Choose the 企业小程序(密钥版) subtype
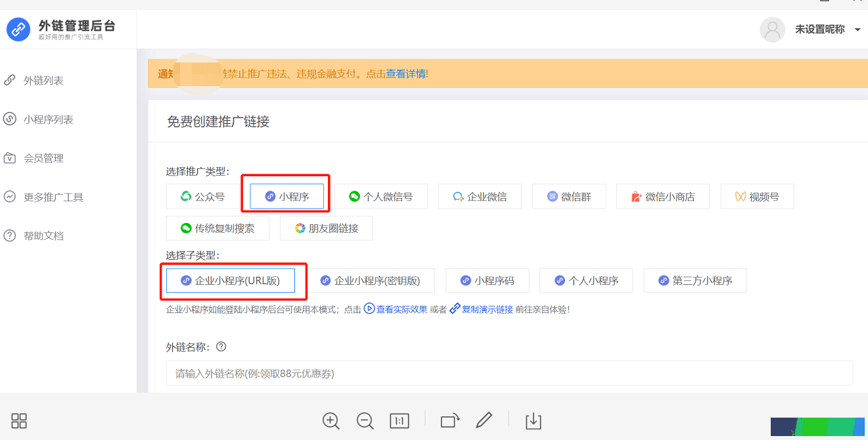 [370, 280]
